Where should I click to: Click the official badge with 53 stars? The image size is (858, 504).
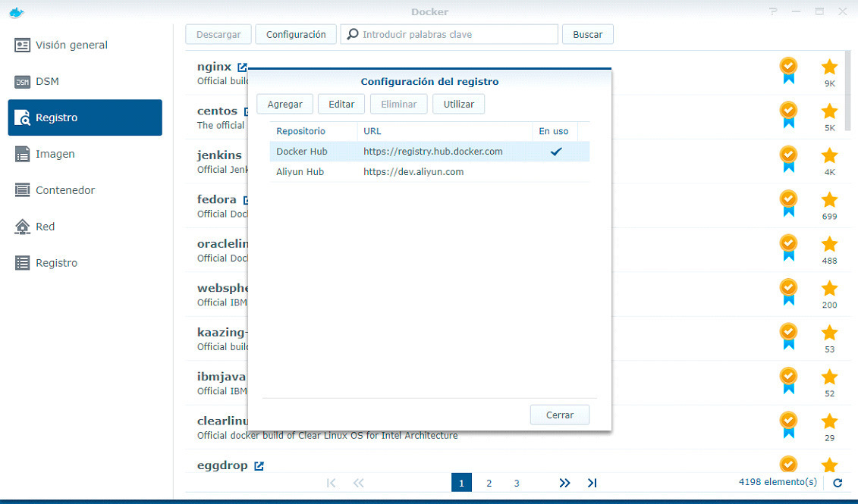click(788, 337)
